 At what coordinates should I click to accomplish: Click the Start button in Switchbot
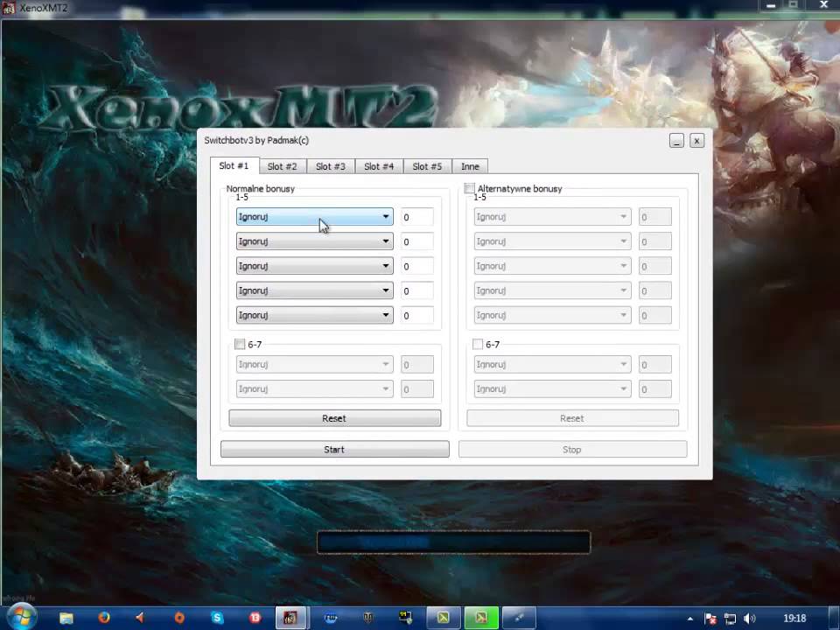335,450
